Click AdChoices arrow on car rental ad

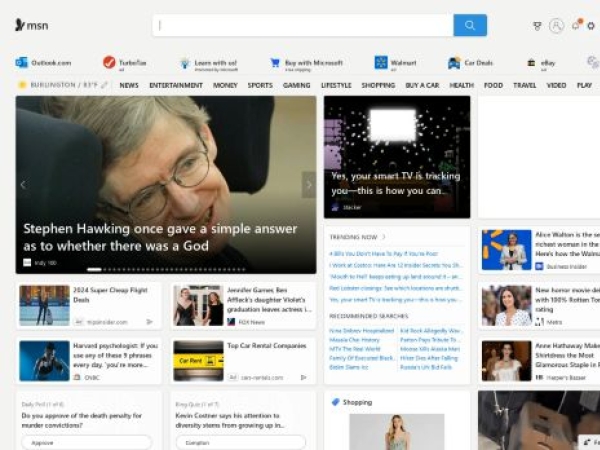pyautogui.click(x=303, y=377)
